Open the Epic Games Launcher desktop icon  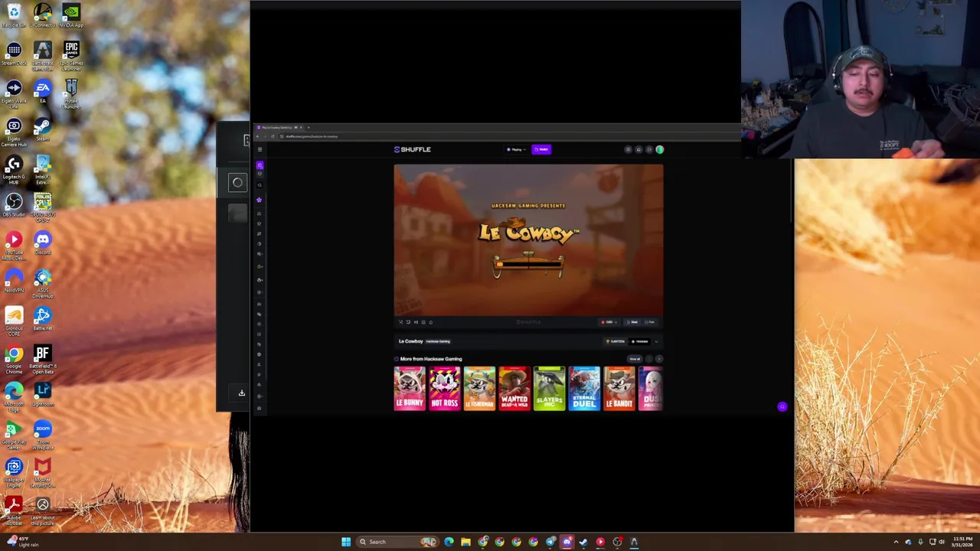pos(71,56)
